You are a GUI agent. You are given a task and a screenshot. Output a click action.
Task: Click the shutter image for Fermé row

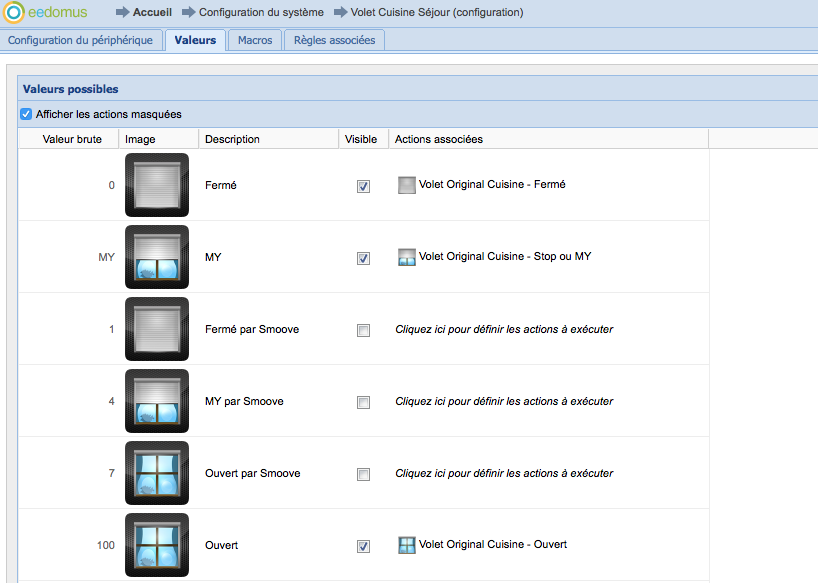coord(157,185)
